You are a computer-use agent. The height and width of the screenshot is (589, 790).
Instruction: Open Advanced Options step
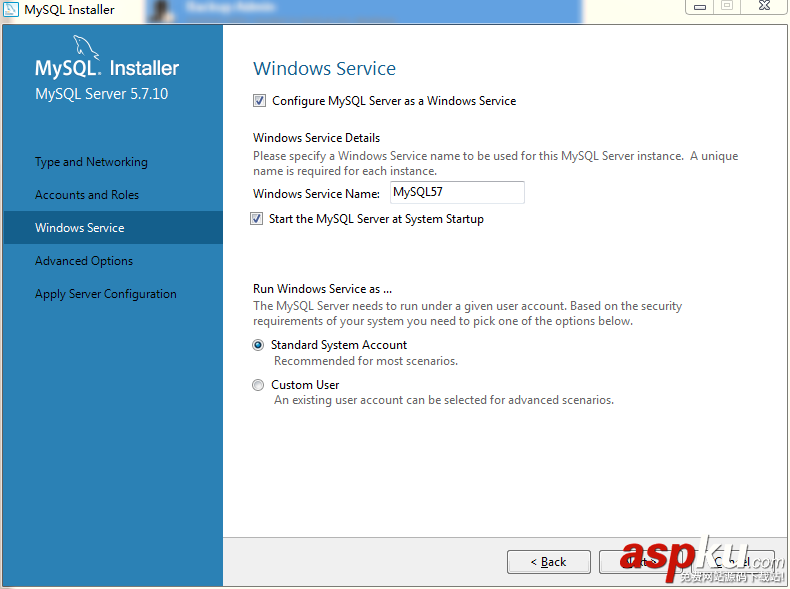(x=84, y=261)
